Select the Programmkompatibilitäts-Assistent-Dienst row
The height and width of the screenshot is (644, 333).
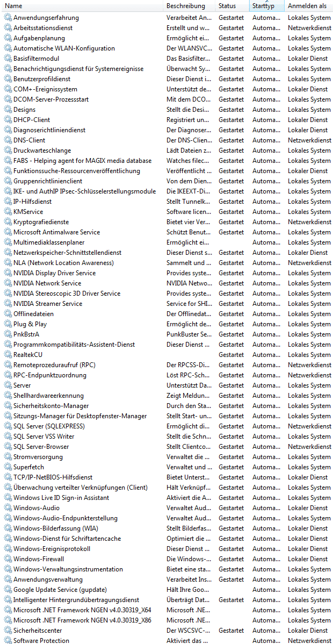tap(74, 345)
